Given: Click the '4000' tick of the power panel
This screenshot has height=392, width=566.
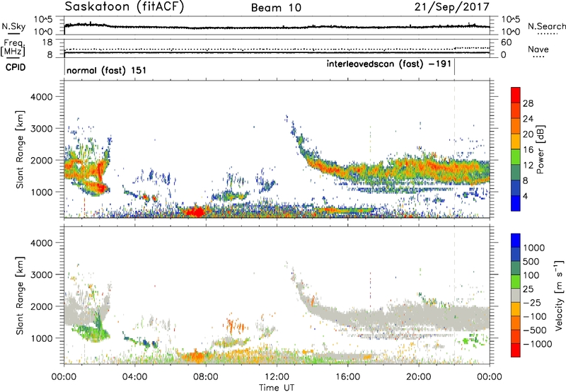Looking at the screenshot, I should [x=41, y=97].
